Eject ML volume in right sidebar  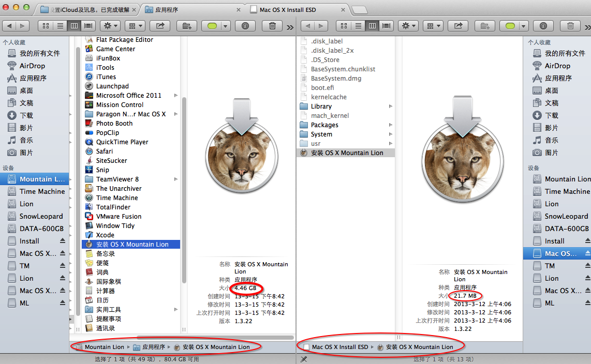[587, 303]
